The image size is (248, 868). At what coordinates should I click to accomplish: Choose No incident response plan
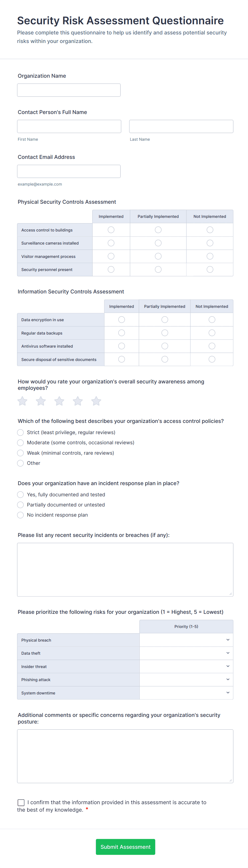point(20,515)
